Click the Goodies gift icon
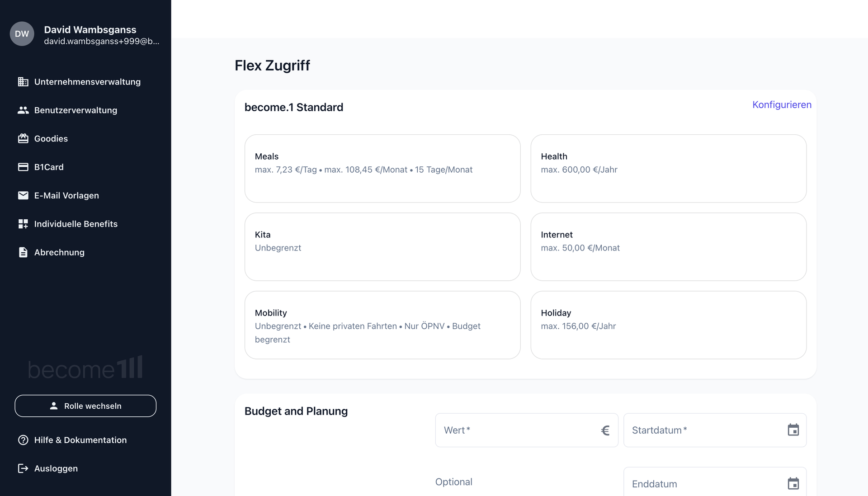The height and width of the screenshot is (496, 868). 23,139
